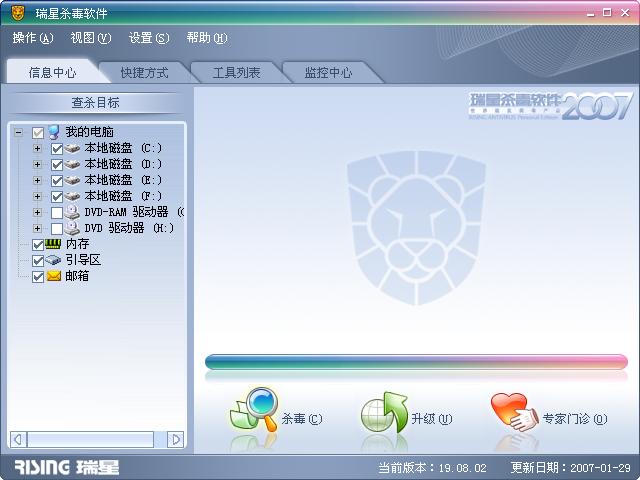Switch to the 信息中心 tab

[x=52, y=72]
